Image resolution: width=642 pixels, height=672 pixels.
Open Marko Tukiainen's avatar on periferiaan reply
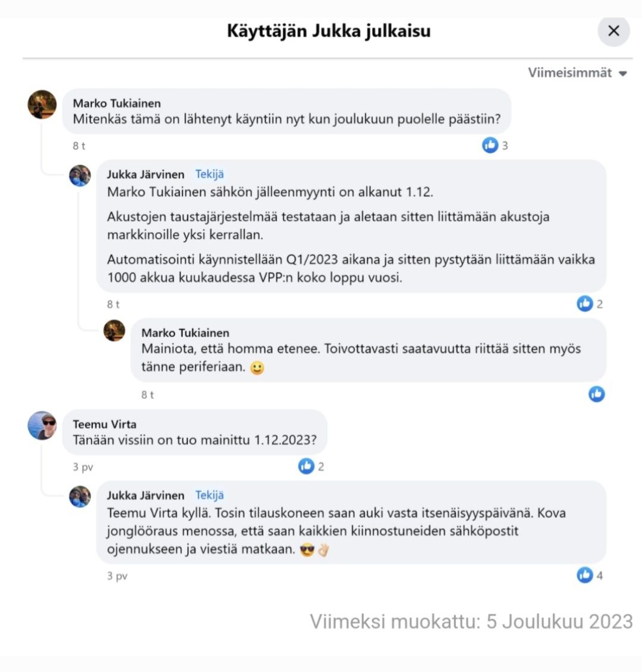point(115,330)
